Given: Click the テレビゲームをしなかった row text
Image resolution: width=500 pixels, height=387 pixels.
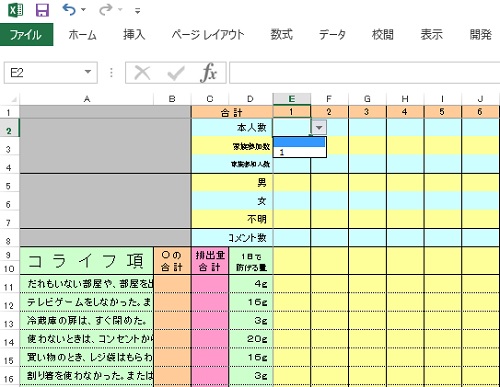Looking at the screenshot, I should tap(87, 302).
